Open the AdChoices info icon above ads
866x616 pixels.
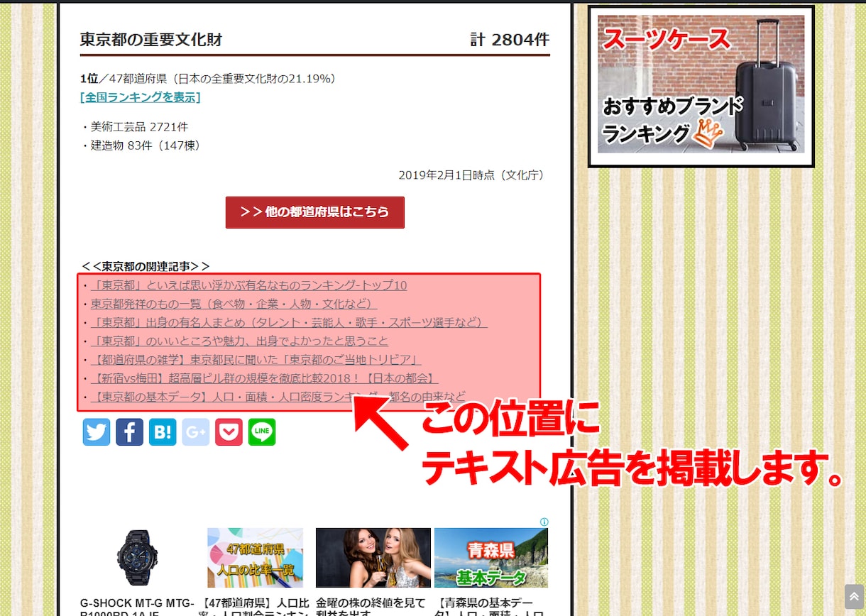544,522
